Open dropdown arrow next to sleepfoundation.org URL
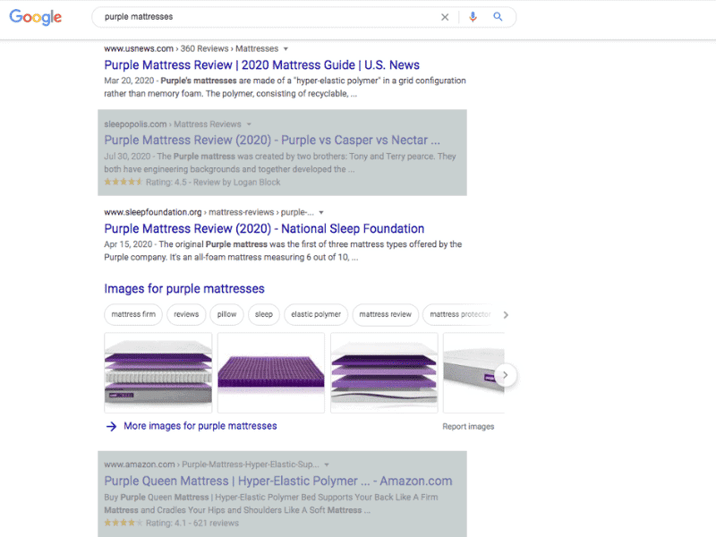The height and width of the screenshot is (537, 716). coord(321,212)
